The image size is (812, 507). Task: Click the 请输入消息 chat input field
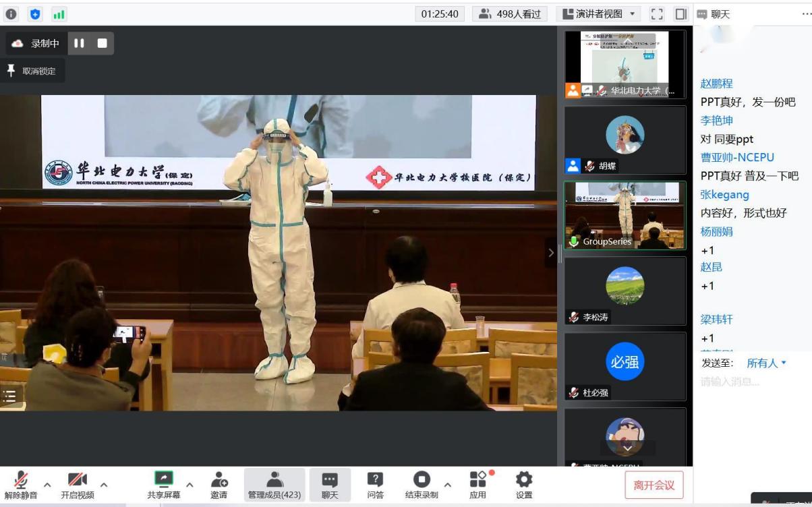[752, 382]
